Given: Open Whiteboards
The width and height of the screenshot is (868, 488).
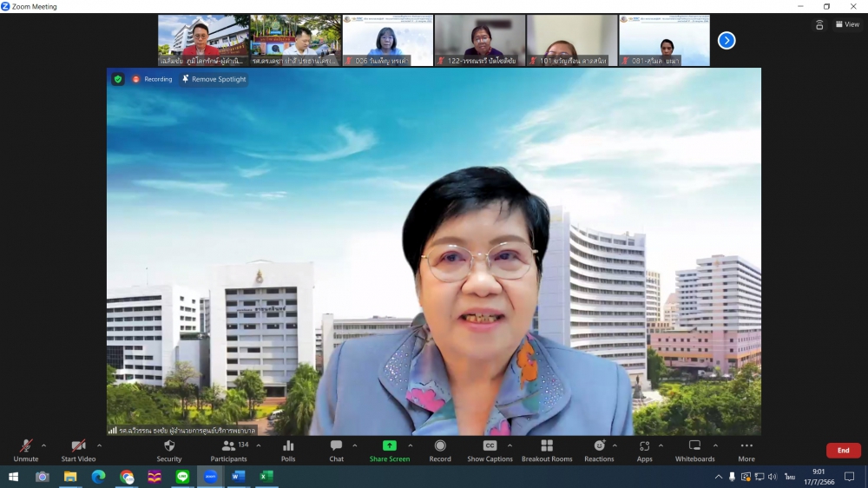Looking at the screenshot, I should tap(694, 450).
